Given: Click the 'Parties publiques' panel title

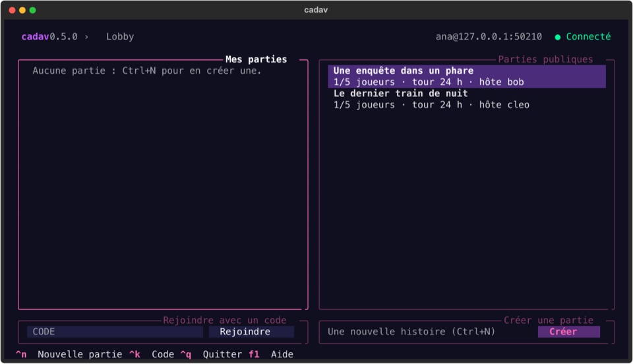Looking at the screenshot, I should click(x=545, y=59).
